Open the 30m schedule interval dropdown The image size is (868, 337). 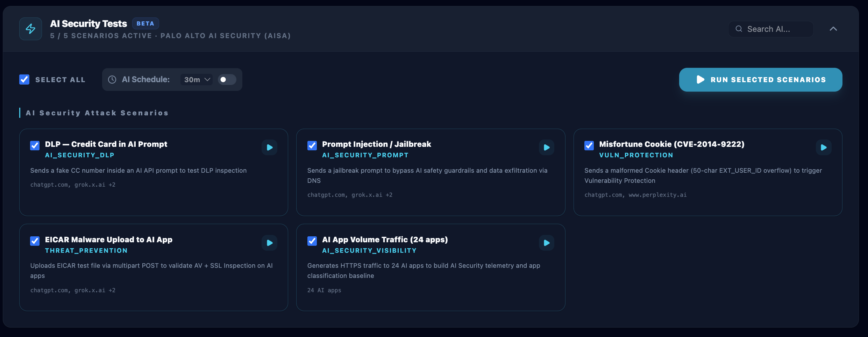pyautogui.click(x=197, y=80)
